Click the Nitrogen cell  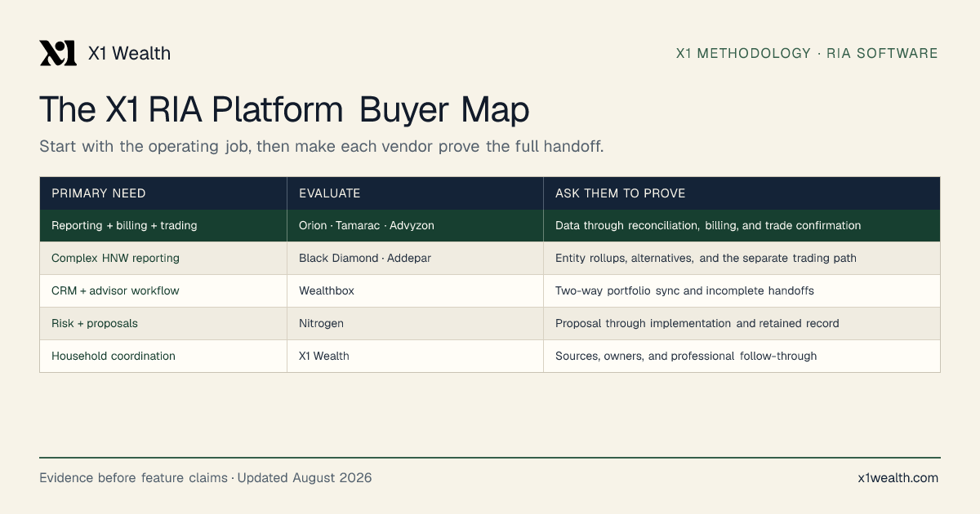[x=415, y=323]
